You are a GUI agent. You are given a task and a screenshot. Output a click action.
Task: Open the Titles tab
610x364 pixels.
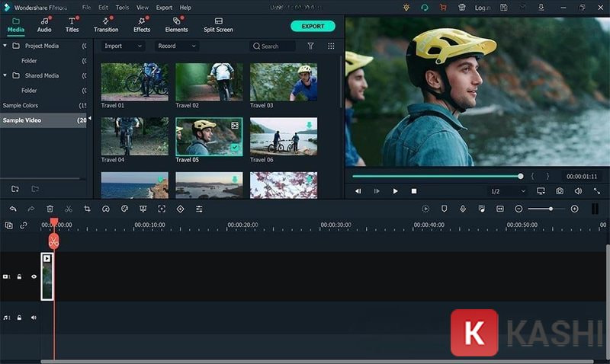72,25
